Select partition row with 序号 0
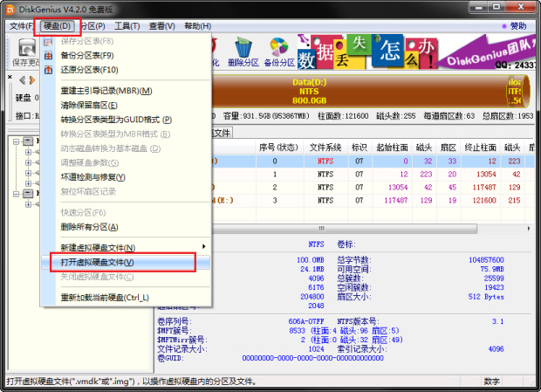 coord(373,162)
